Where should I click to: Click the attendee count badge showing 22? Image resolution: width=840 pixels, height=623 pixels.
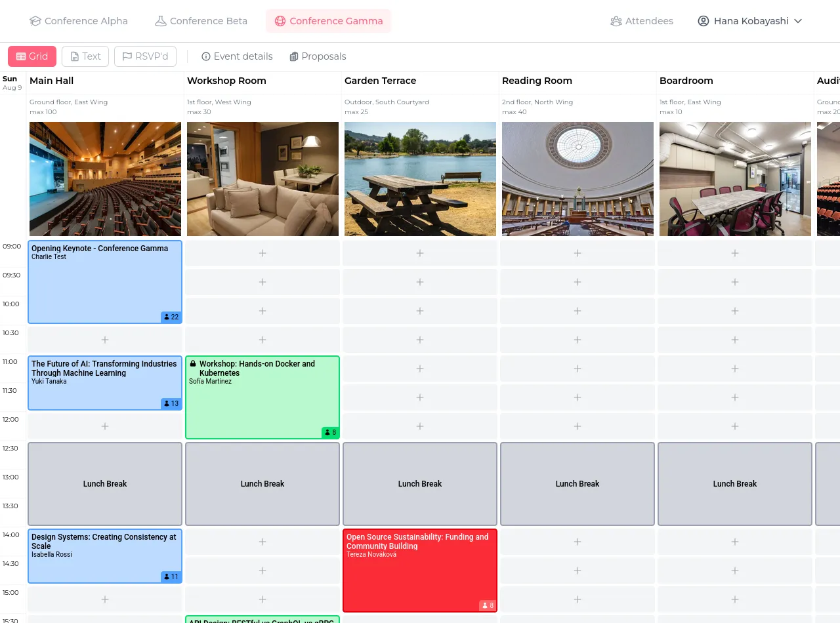coord(171,317)
